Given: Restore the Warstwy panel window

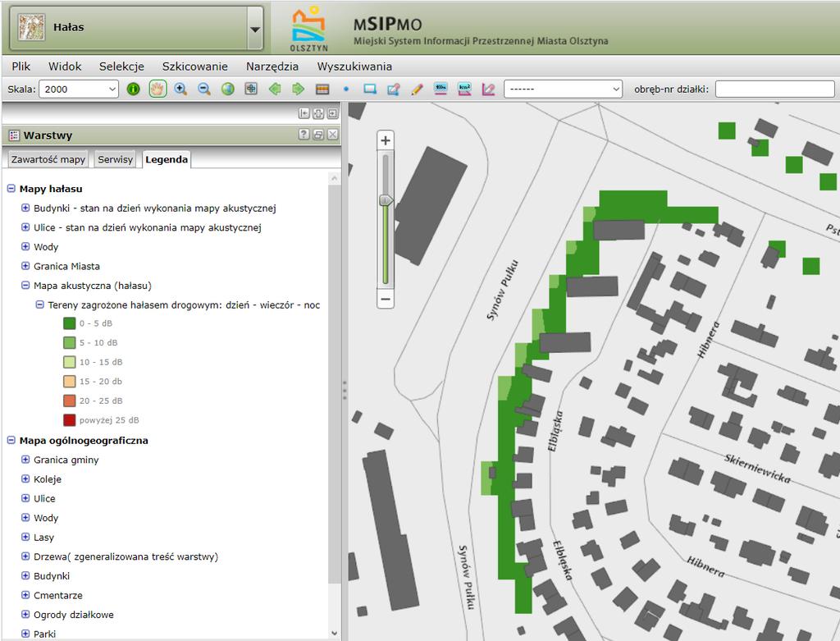Looking at the screenshot, I should pos(318,135).
